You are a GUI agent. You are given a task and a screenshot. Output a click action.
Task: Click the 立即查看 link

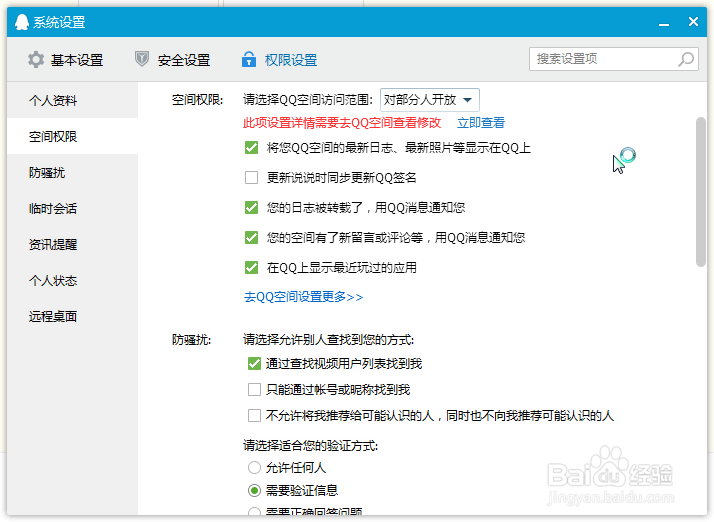click(481, 123)
